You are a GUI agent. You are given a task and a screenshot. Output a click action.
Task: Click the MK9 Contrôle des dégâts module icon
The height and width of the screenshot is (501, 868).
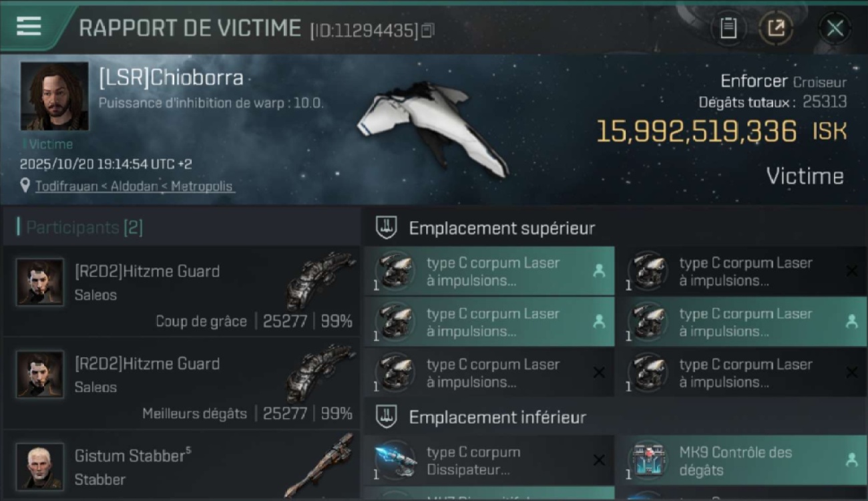click(647, 460)
